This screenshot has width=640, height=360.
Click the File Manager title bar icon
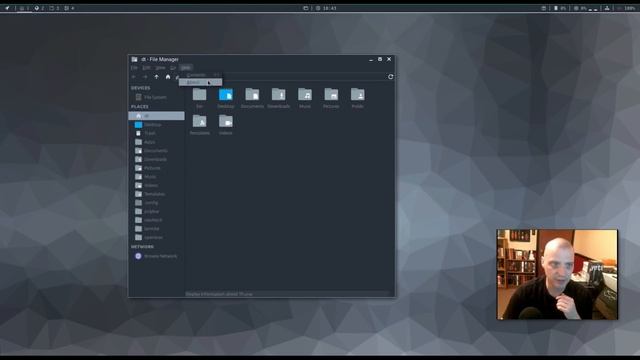(x=134, y=59)
